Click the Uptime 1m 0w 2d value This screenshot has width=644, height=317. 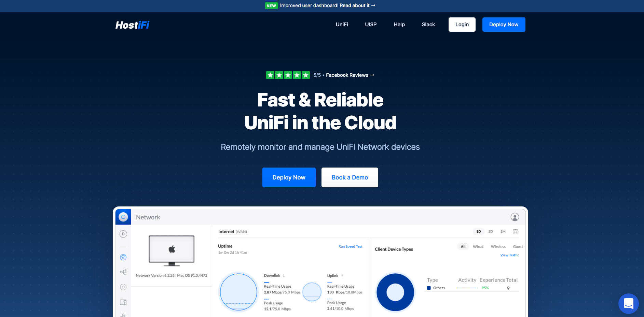pyautogui.click(x=232, y=253)
